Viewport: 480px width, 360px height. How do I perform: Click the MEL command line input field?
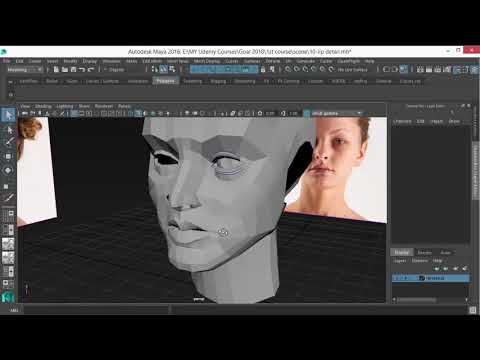pos(97,310)
